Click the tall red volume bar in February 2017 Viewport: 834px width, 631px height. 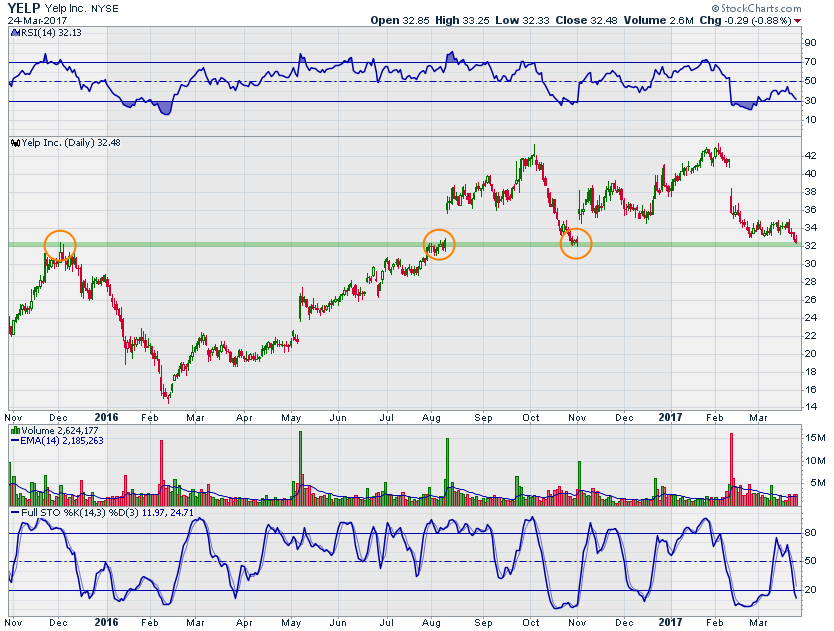[x=732, y=468]
